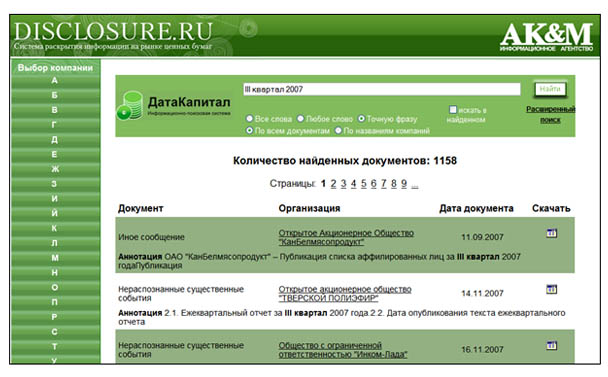The width and height of the screenshot is (608, 377).
Task: Go to results page 3
Action: (x=344, y=183)
